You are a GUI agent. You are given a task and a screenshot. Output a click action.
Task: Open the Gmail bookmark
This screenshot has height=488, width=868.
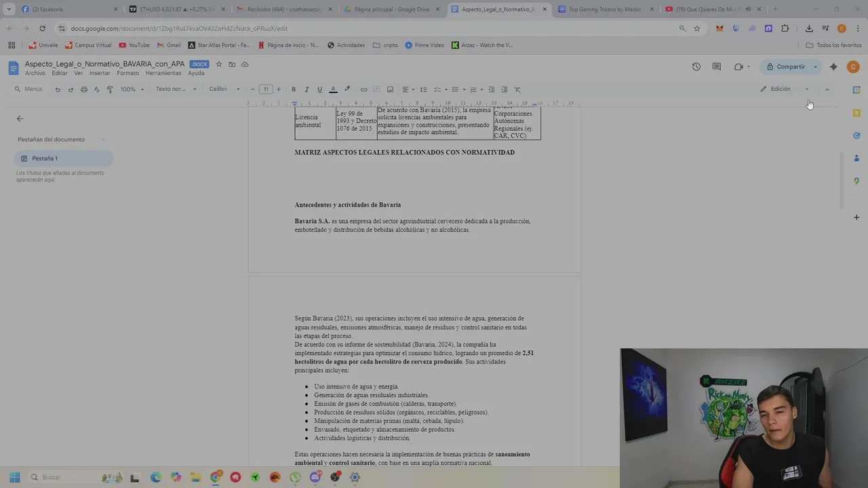point(169,45)
